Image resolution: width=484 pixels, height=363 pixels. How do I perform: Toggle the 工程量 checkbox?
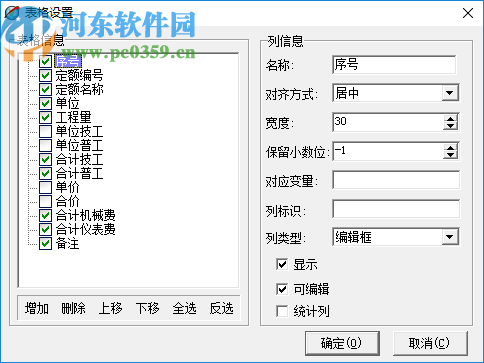click(46, 117)
